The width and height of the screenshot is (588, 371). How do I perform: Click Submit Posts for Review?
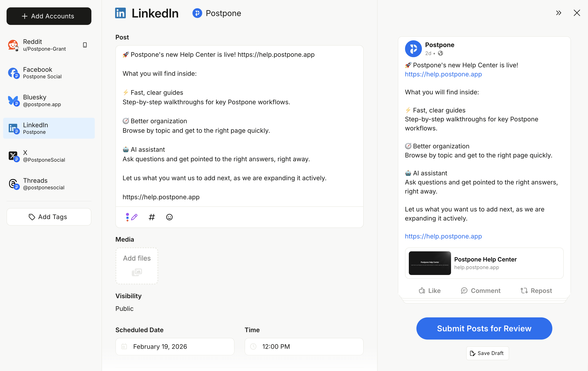pos(484,328)
